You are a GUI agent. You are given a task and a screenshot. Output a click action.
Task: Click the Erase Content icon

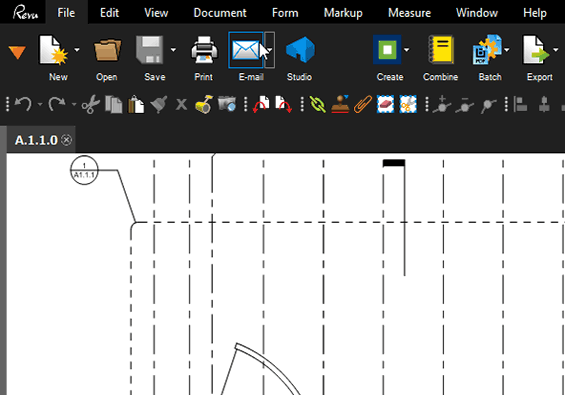(x=385, y=105)
